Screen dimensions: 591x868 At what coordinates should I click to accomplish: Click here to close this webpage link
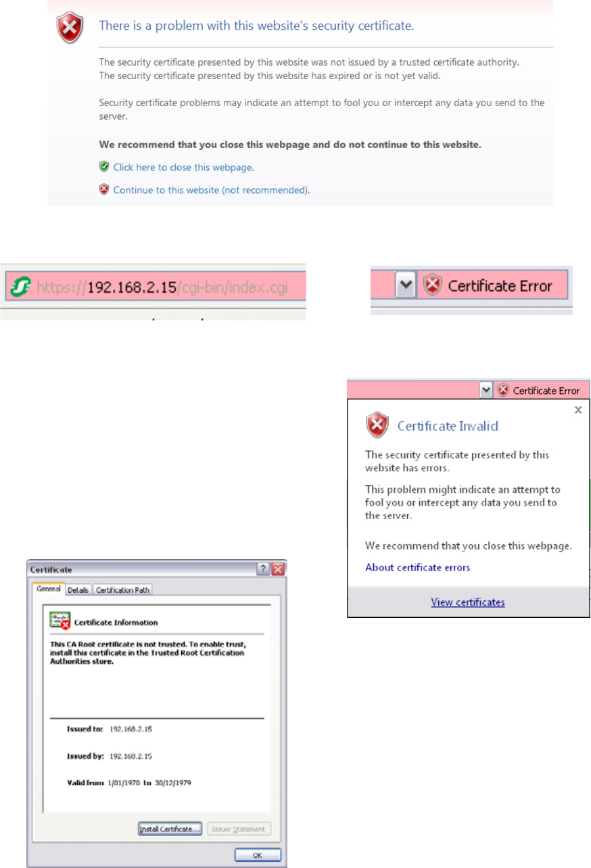pyautogui.click(x=183, y=167)
